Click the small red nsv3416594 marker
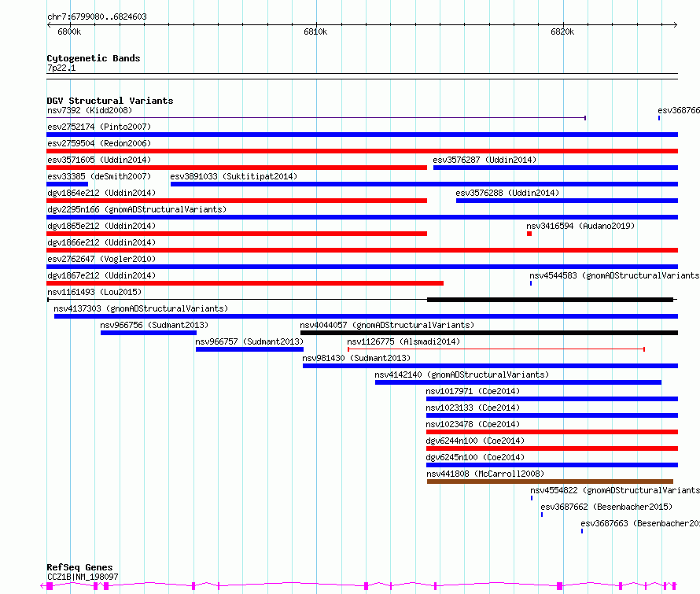The height and width of the screenshot is (594, 700). pyautogui.click(x=529, y=234)
